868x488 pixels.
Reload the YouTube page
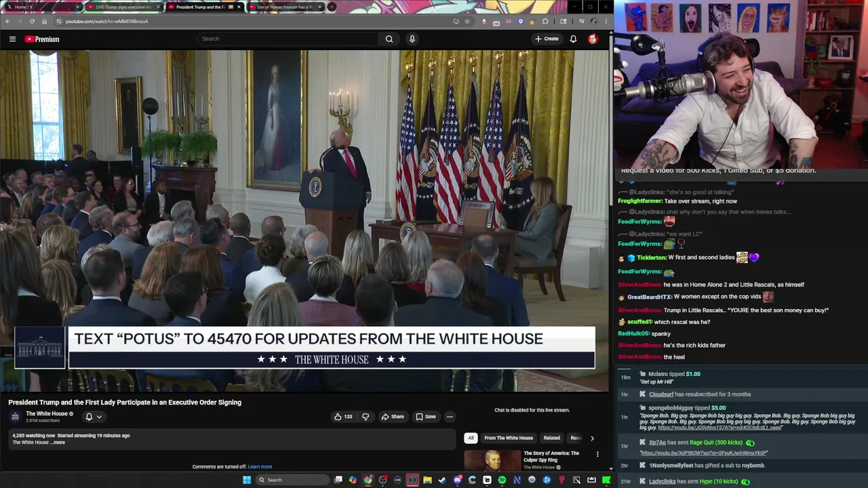[32, 21]
